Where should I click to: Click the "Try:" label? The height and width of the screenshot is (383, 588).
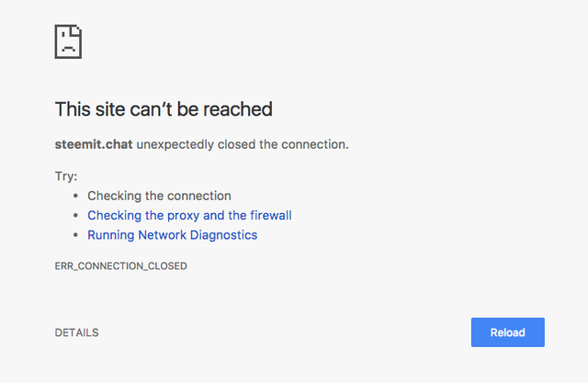pyautogui.click(x=66, y=175)
